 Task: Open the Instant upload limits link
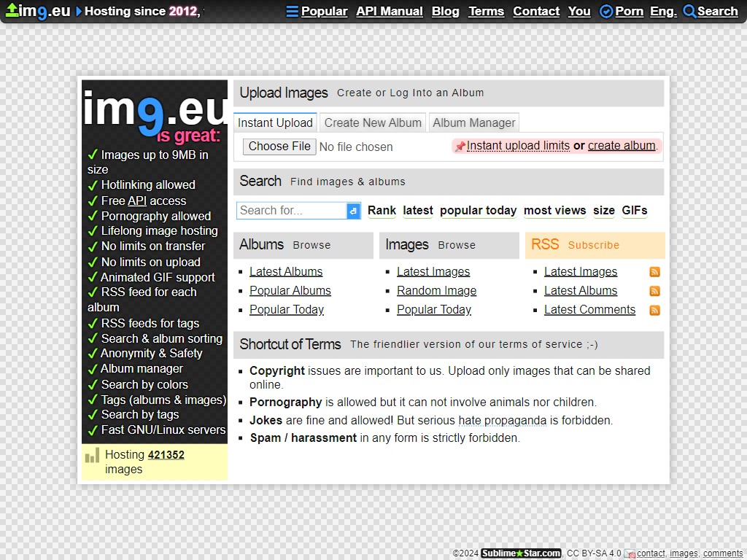[518, 146]
